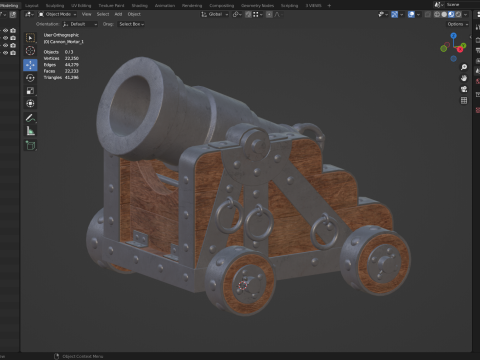Open the Geometry Nodes workspace tab
This screenshot has width=480, height=360.
pyautogui.click(x=257, y=5)
